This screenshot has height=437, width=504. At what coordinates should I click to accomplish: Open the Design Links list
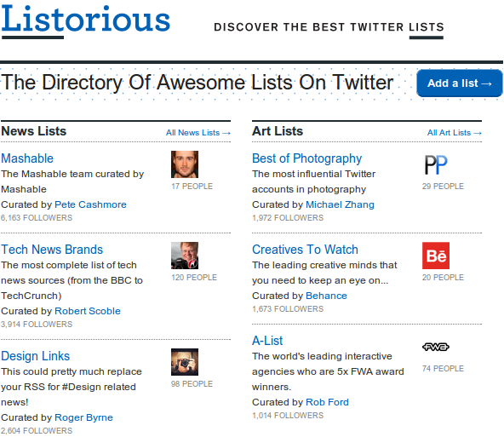(x=36, y=356)
